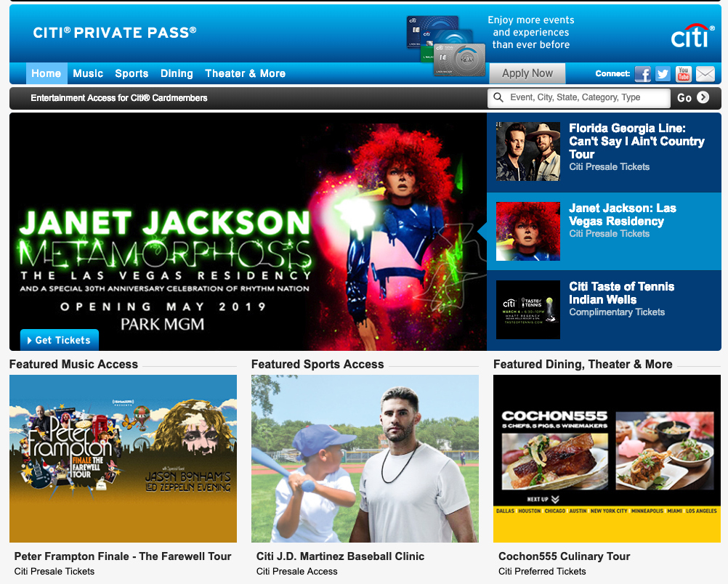Click the Featured Dining, Theater & More heading

pos(583,365)
